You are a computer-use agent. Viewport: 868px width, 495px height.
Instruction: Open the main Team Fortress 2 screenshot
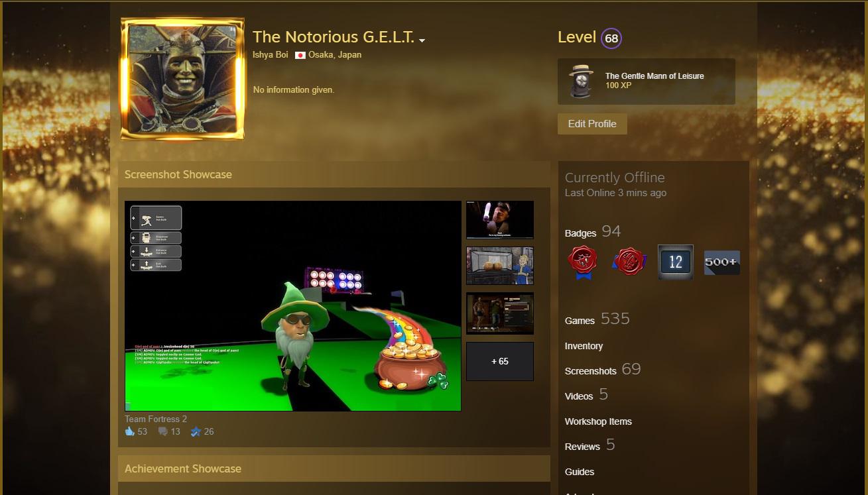293,306
